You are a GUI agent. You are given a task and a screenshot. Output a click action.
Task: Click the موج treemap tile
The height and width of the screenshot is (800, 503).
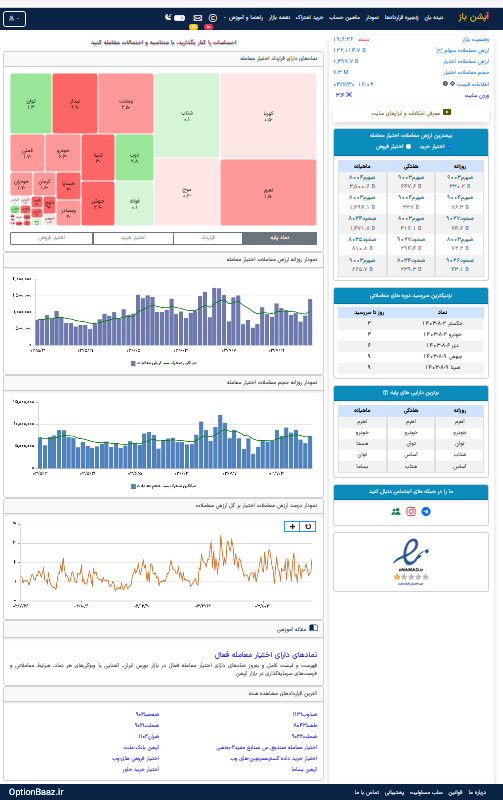[187, 192]
